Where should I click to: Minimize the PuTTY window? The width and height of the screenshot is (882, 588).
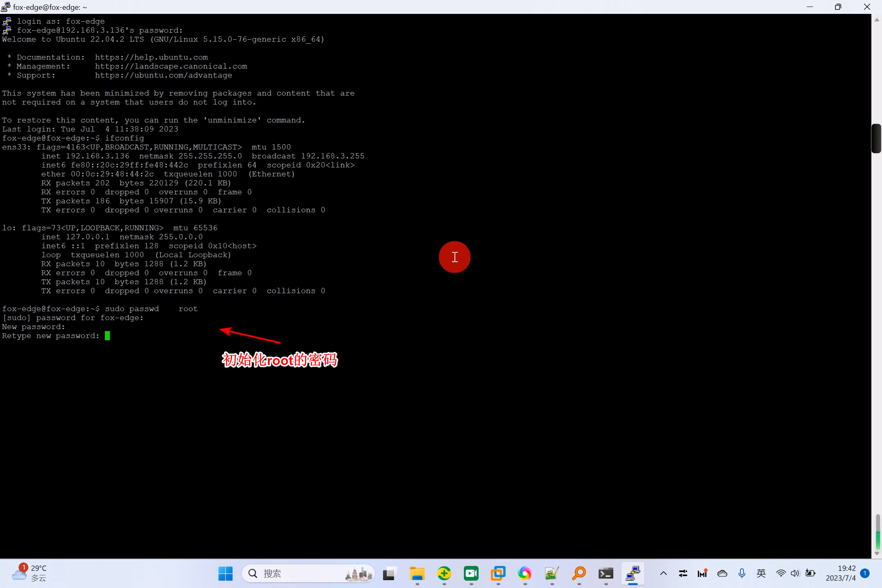tap(810, 7)
